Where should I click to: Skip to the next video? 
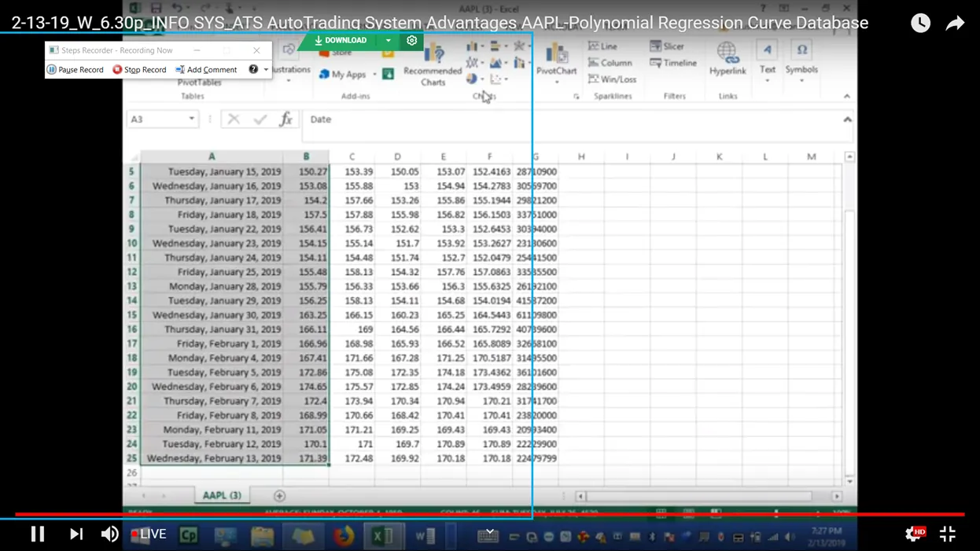pyautogui.click(x=76, y=534)
